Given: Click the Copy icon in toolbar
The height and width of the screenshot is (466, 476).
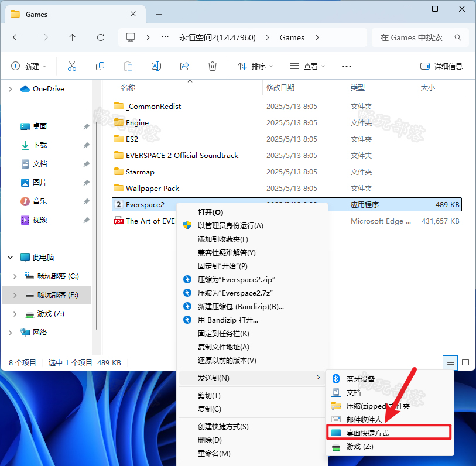Looking at the screenshot, I should pyautogui.click(x=100, y=66).
